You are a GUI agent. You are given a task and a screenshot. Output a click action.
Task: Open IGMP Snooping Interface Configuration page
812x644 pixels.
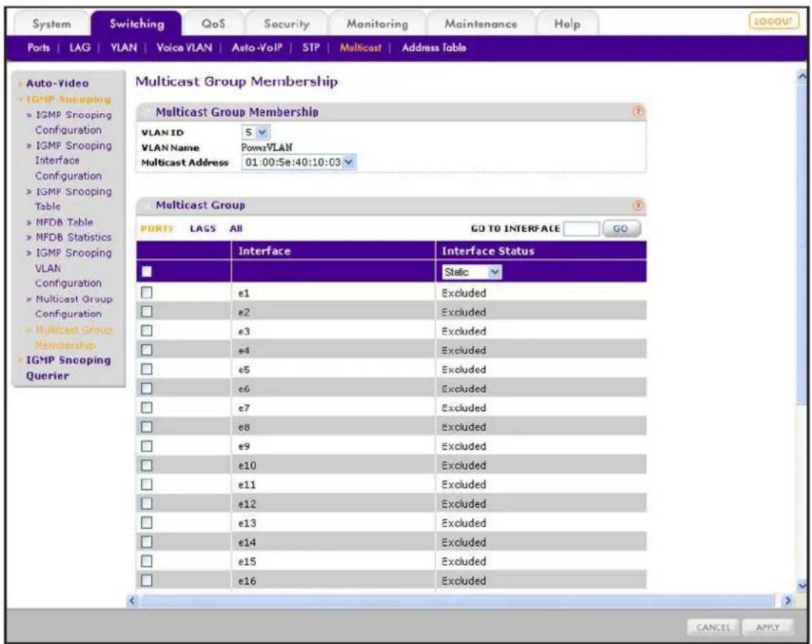pos(72,160)
